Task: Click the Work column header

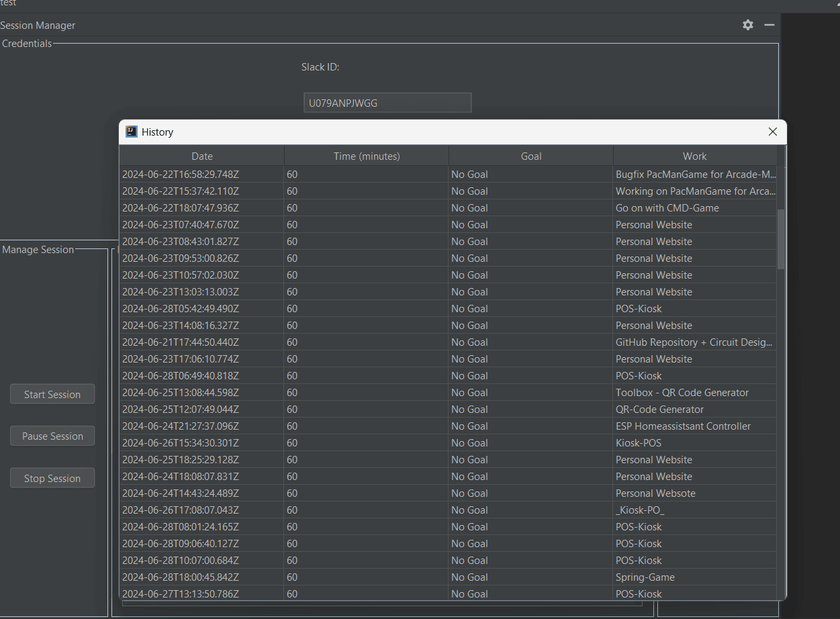Action: pos(694,156)
